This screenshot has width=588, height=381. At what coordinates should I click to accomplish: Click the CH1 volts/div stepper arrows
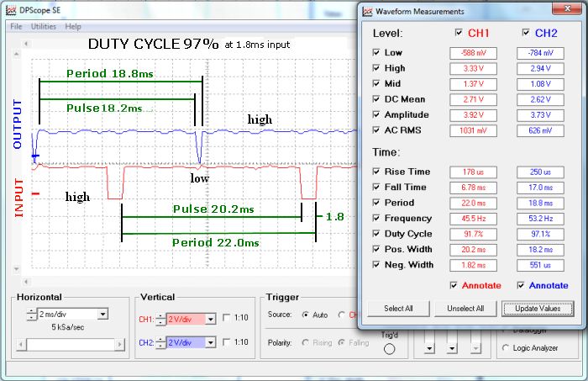coord(161,320)
